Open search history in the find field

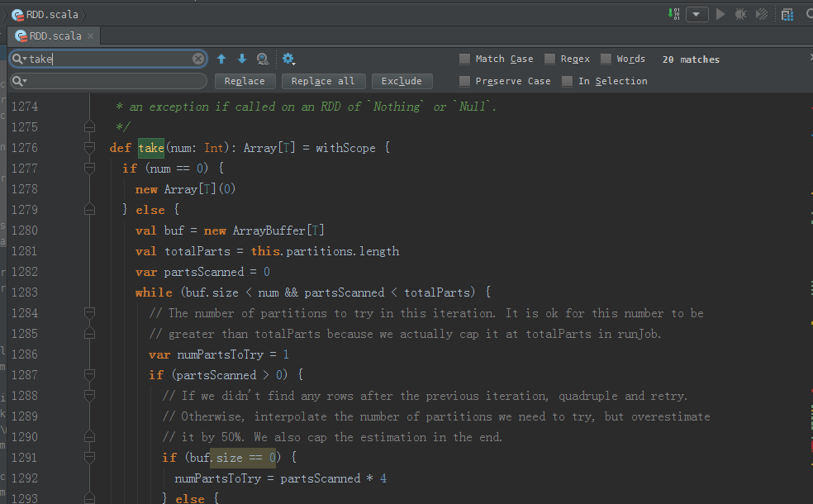click(19, 59)
